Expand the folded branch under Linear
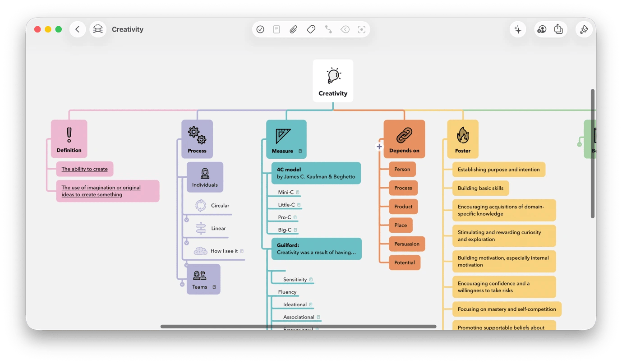Viewport: 622px width, 364px height. coord(186,243)
